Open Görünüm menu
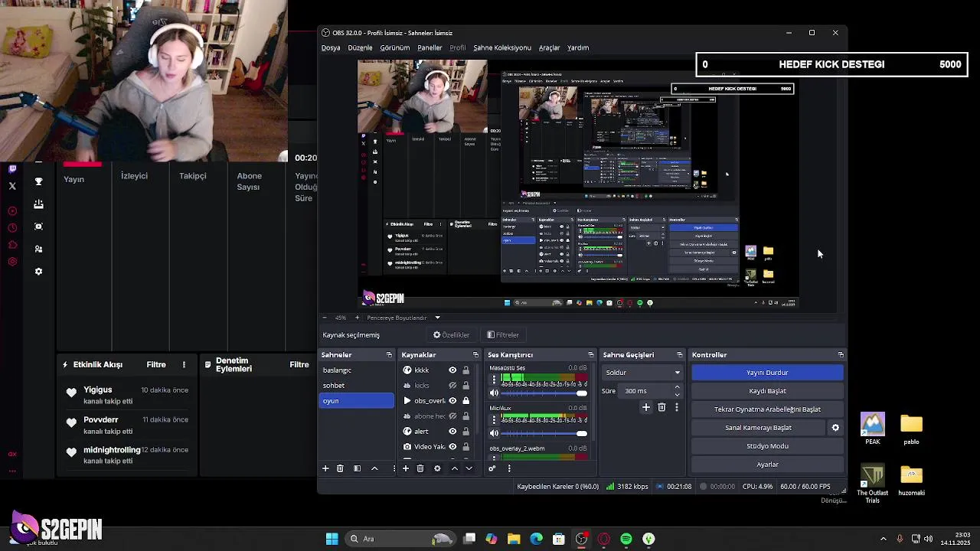Image resolution: width=980 pixels, height=551 pixels. (x=395, y=47)
